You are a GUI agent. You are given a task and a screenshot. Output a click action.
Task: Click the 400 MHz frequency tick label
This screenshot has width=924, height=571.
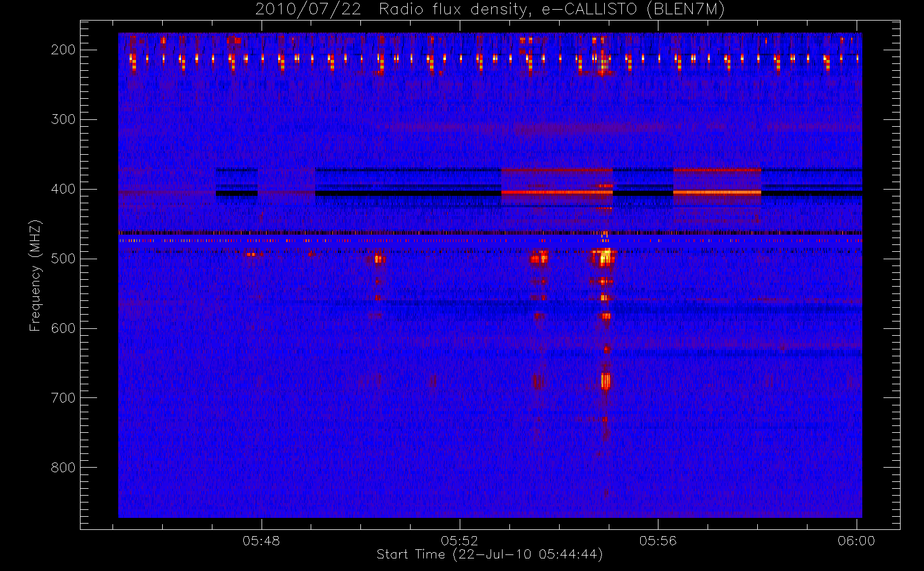(63, 189)
